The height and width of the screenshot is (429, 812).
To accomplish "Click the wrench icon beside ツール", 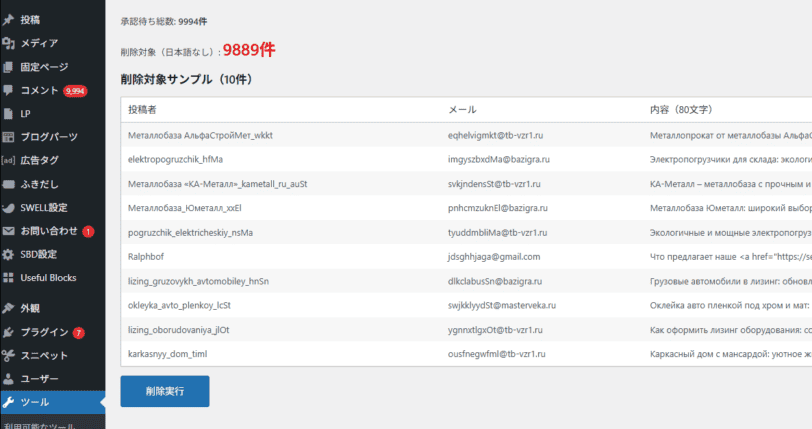I will [x=9, y=402].
